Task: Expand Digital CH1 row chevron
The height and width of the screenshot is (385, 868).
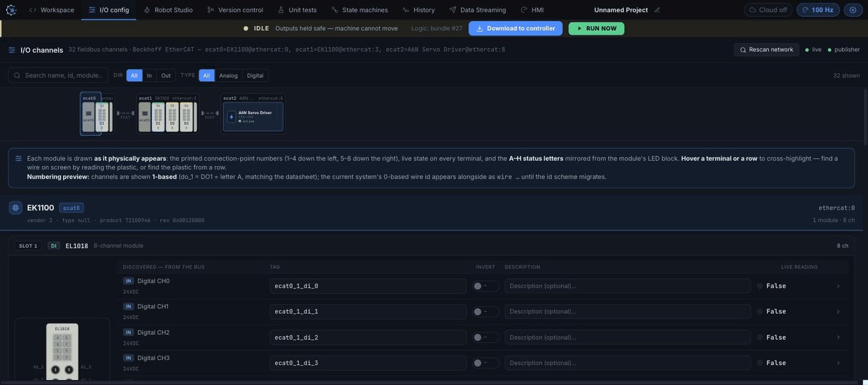Action: [838, 311]
